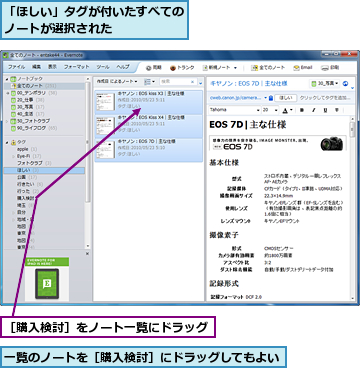This screenshot has width=360, height=368.
Task: Open the 30_写真 notebook dropdown
Action: pyautogui.click(x=325, y=83)
